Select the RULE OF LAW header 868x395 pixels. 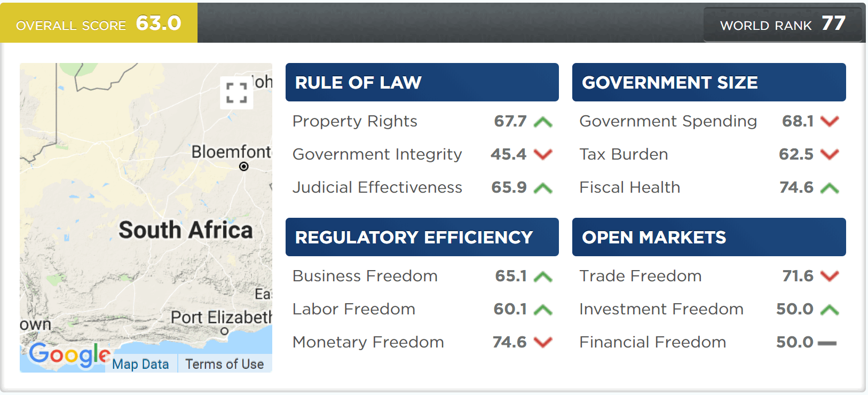[422, 82]
